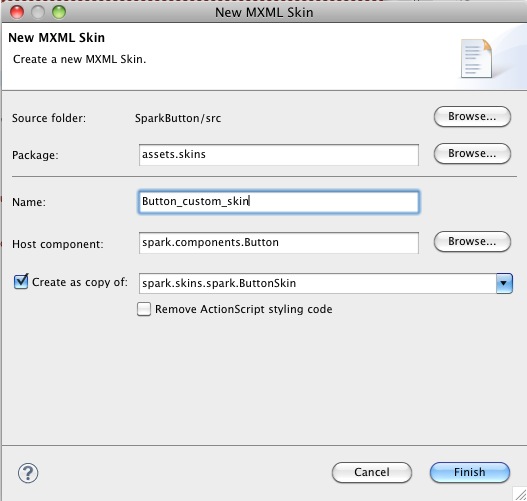The height and width of the screenshot is (501, 527).
Task: Cancel the New MXML Skin dialog
Action: click(372, 472)
